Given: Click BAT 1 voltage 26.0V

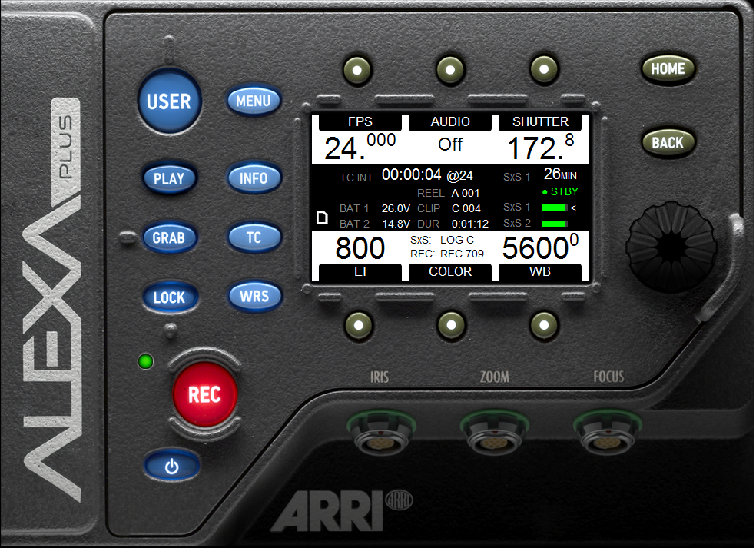Looking at the screenshot, I should [396, 208].
